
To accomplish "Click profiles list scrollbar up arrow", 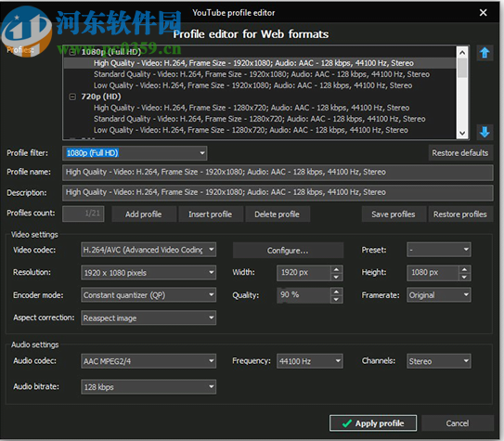I will 462,52.
